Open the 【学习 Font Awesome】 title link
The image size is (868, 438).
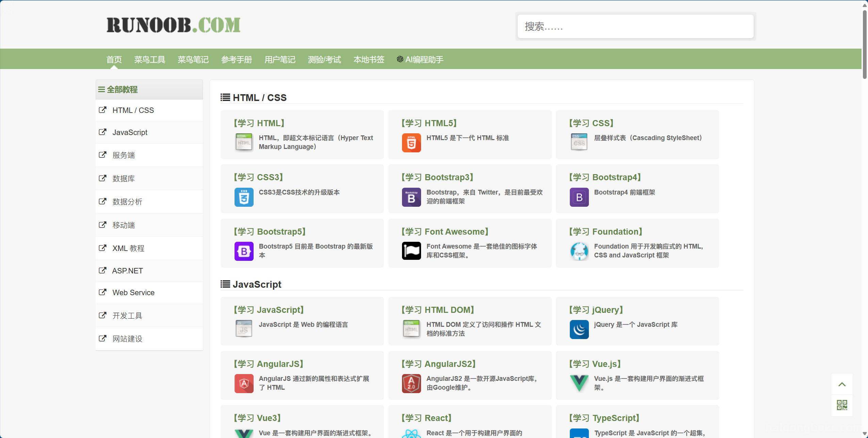[x=445, y=232]
